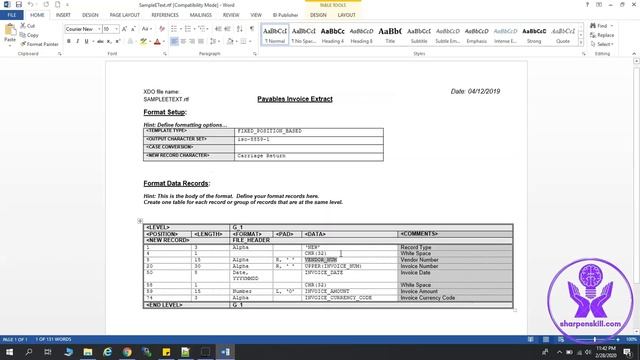This screenshot has height=360, width=640.
Task: Open Windows Start menu
Action: 9,352
